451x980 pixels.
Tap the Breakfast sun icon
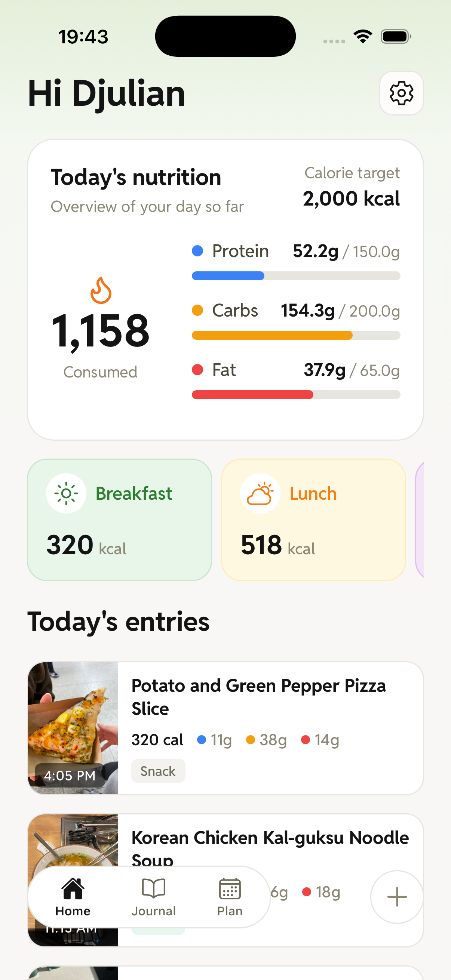(x=66, y=493)
